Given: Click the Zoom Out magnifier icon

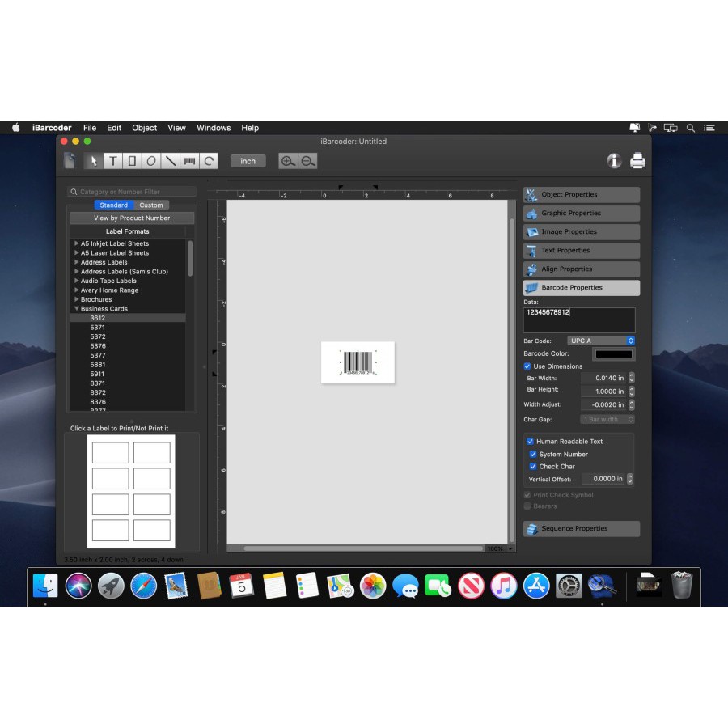Looking at the screenshot, I should tap(308, 161).
